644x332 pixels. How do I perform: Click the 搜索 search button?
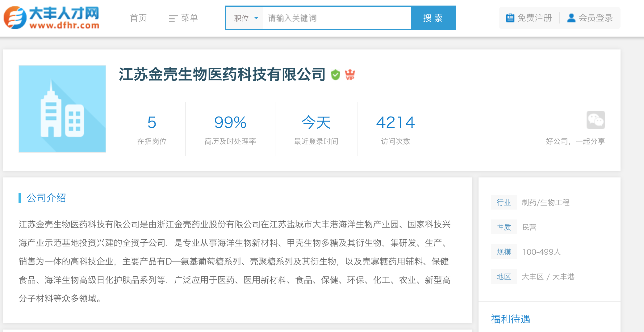tap(433, 18)
